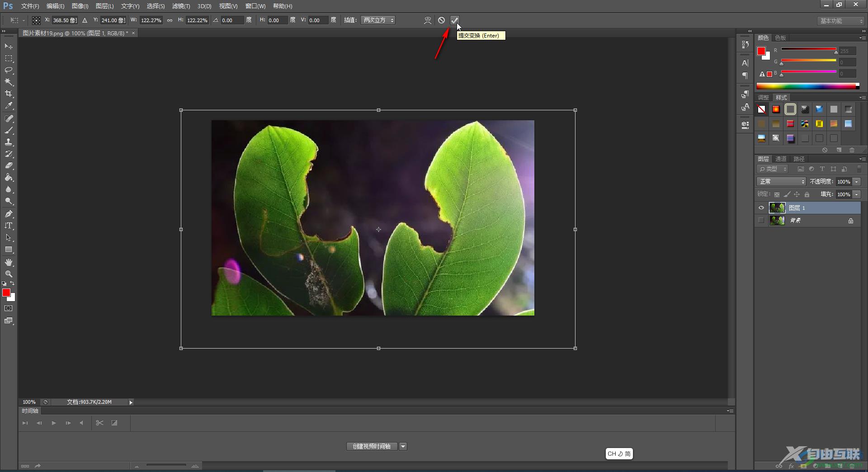Switch to the 调整 tab
This screenshot has height=472, width=868.
763,97
